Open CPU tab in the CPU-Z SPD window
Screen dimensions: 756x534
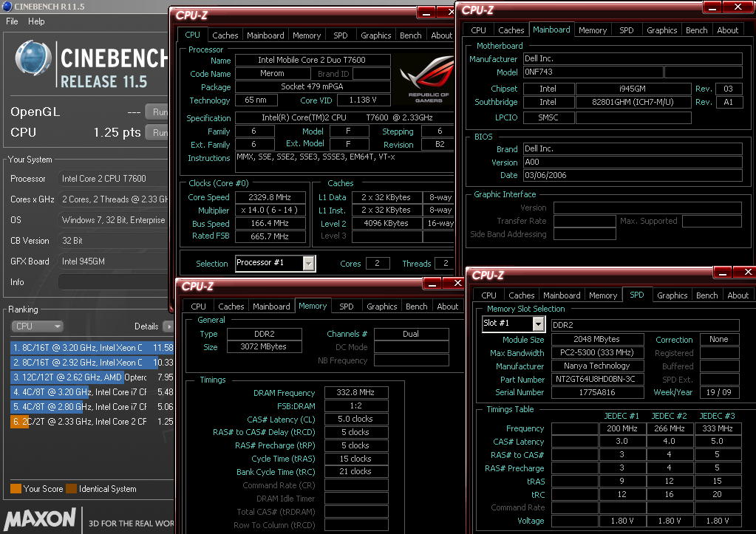pyautogui.click(x=488, y=295)
